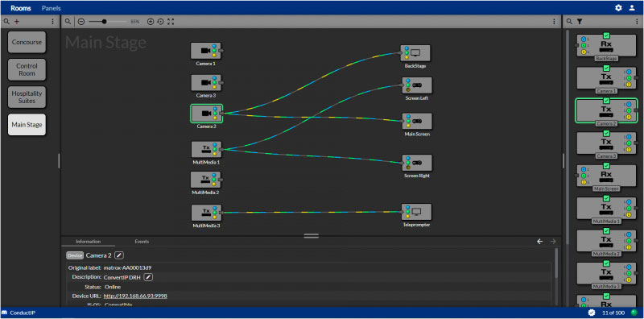Open the settings gear in top bar
Image resolution: width=644 pixels, height=319 pixels.
coord(618,8)
